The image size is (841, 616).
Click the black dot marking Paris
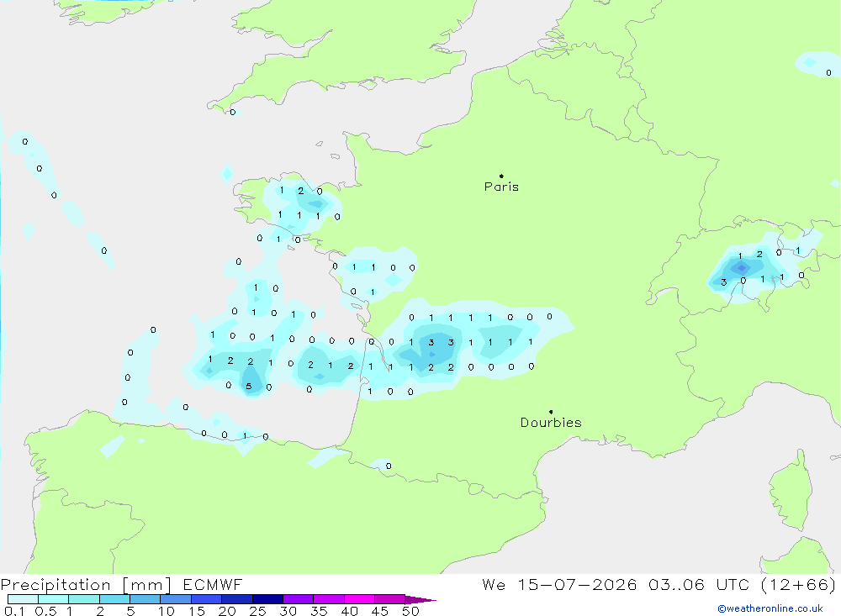click(501, 176)
